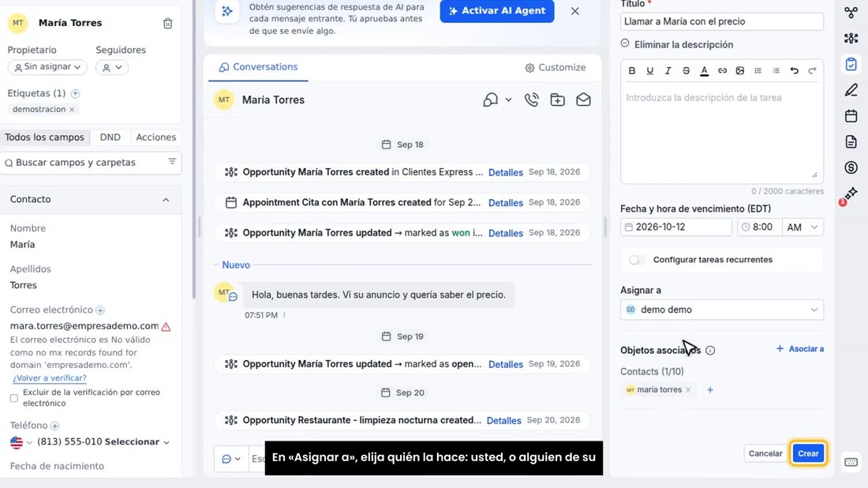The width and height of the screenshot is (868, 488).
Task: Redo the last description edit
Action: tap(812, 71)
